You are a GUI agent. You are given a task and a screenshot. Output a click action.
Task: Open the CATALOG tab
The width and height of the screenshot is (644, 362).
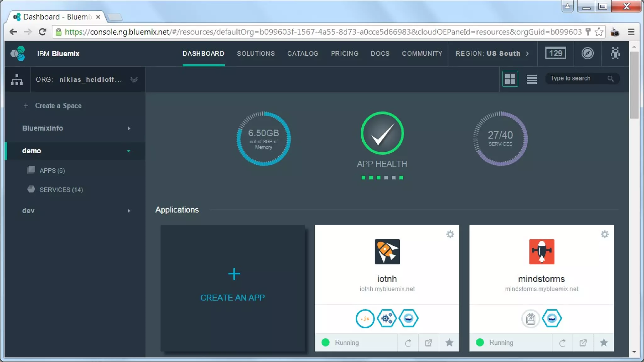click(x=303, y=53)
